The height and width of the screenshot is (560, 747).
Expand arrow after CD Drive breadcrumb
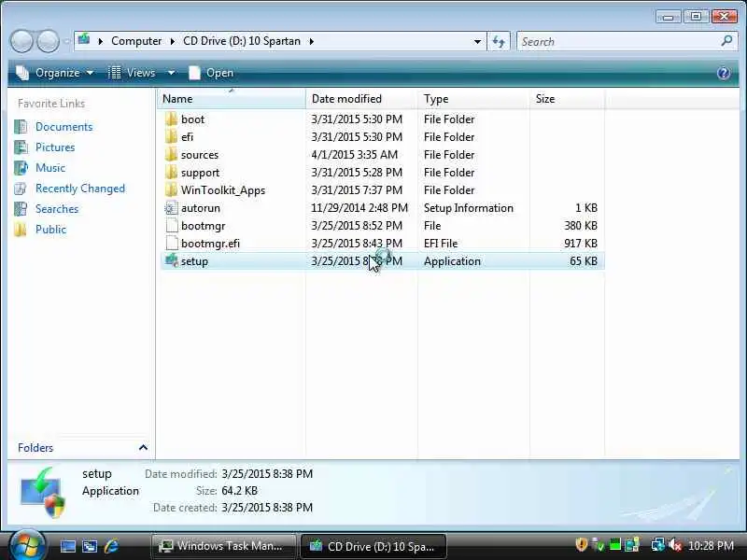(312, 41)
